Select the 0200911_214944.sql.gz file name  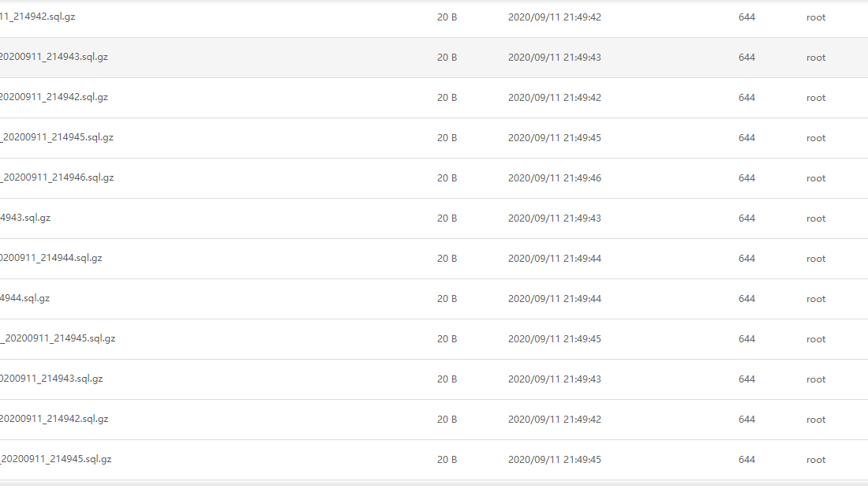click(51, 258)
